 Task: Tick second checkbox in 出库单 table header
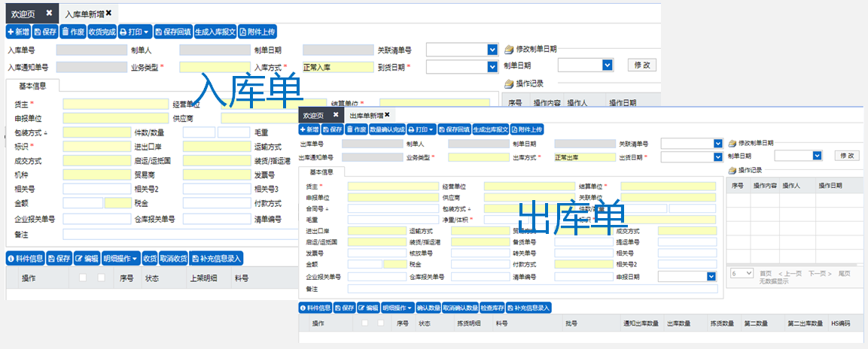(380, 323)
